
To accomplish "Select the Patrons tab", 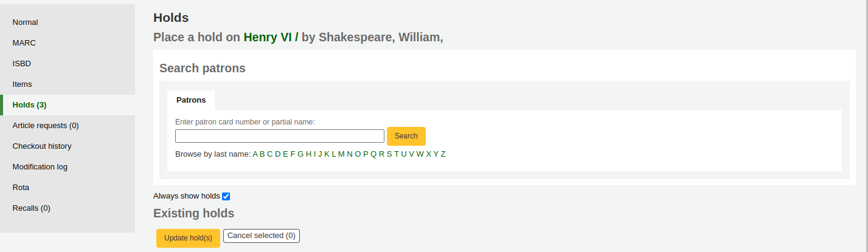I will pos(191,100).
